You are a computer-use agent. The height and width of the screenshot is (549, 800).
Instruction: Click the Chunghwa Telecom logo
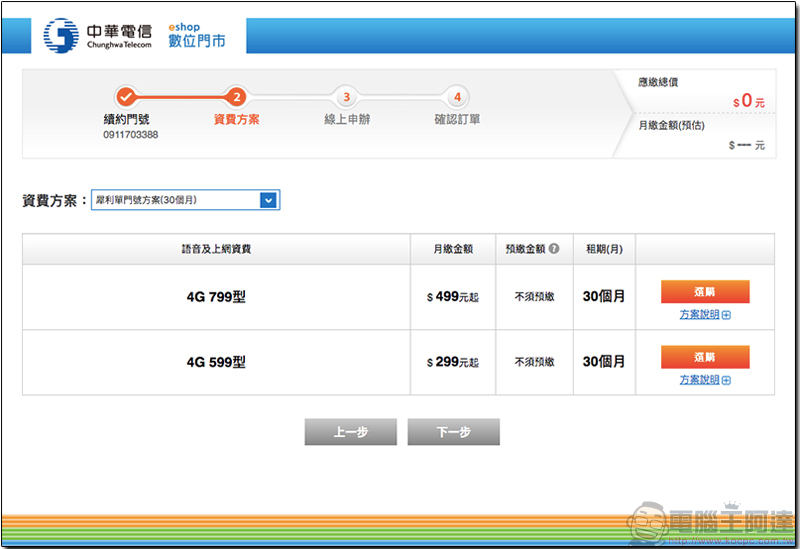coord(95,36)
